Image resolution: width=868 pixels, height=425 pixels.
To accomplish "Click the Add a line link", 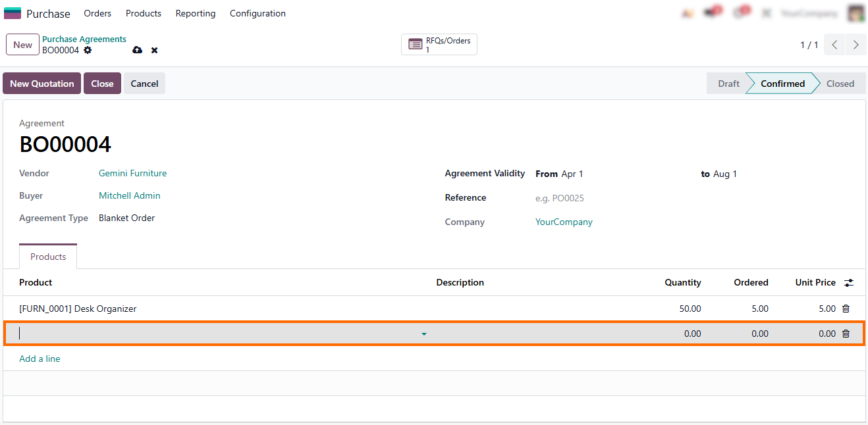I will pos(40,359).
